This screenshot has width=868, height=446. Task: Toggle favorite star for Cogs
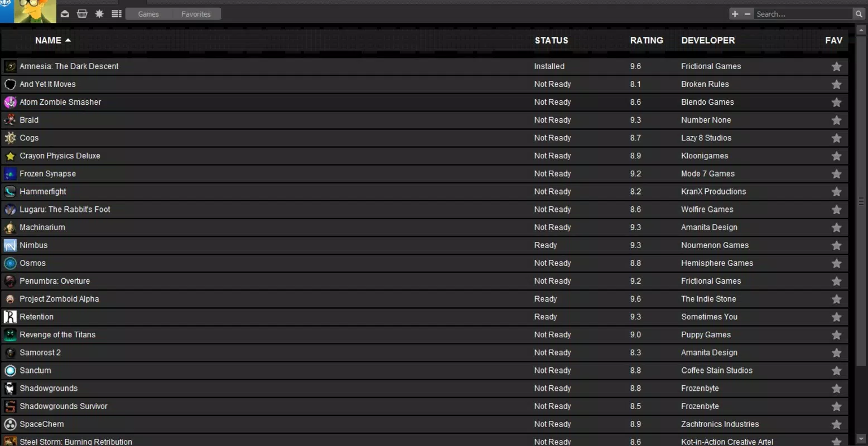click(x=836, y=138)
